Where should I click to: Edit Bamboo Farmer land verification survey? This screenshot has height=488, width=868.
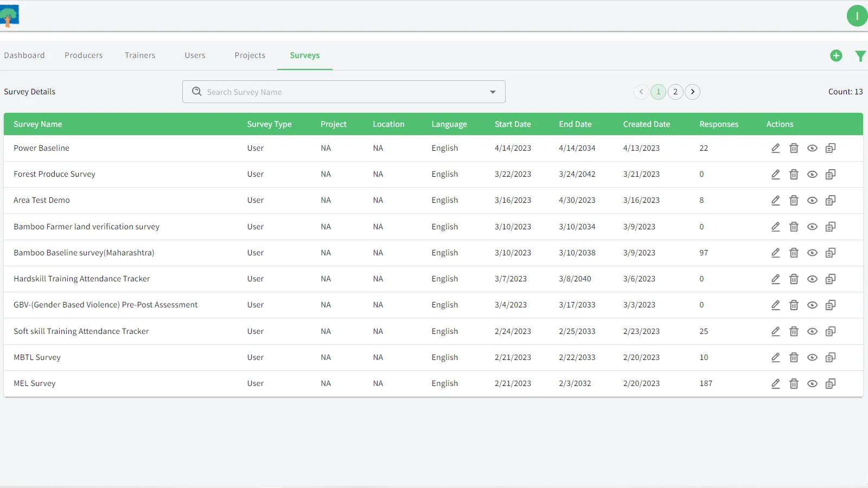pyautogui.click(x=776, y=227)
